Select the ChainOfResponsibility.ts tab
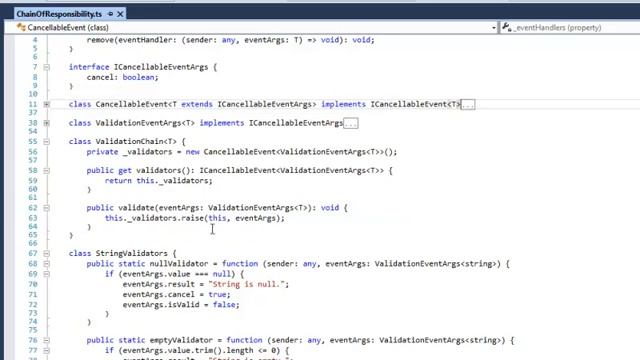Image resolution: width=640 pixels, height=360 pixels. coord(59,14)
